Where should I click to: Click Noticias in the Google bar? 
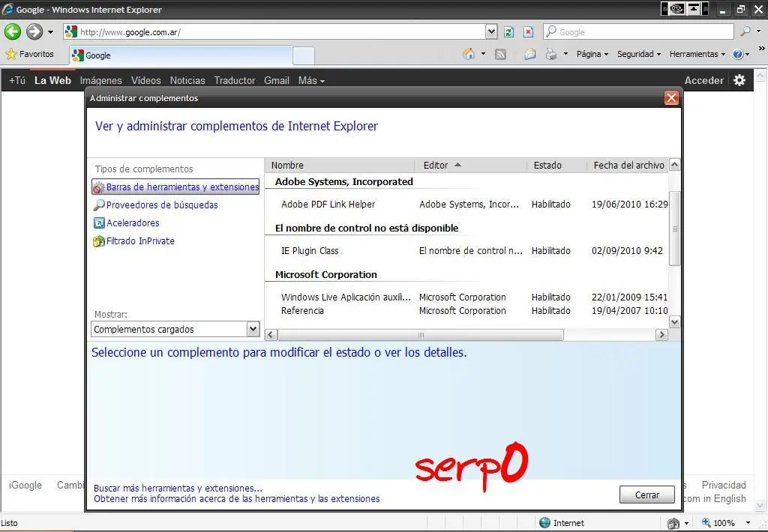point(187,80)
